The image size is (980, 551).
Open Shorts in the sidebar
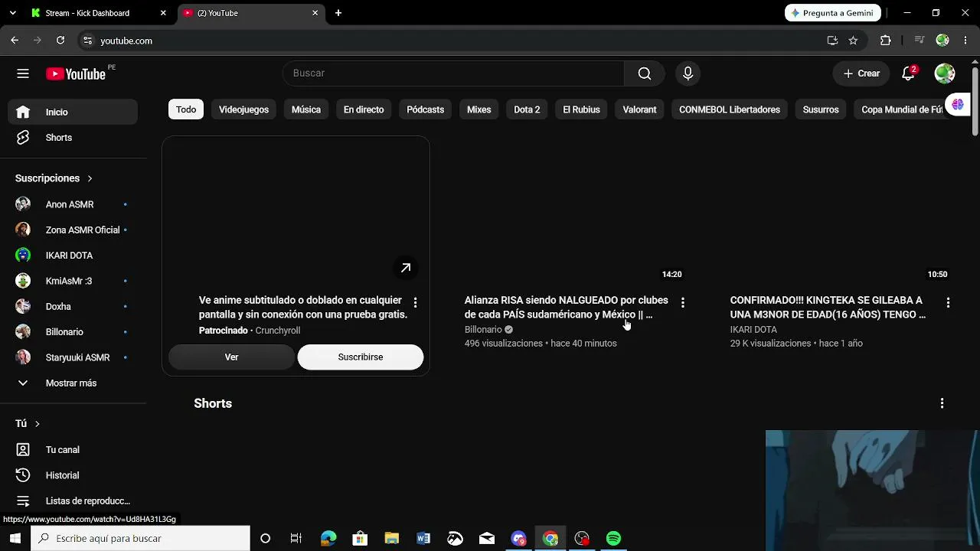pos(73,138)
